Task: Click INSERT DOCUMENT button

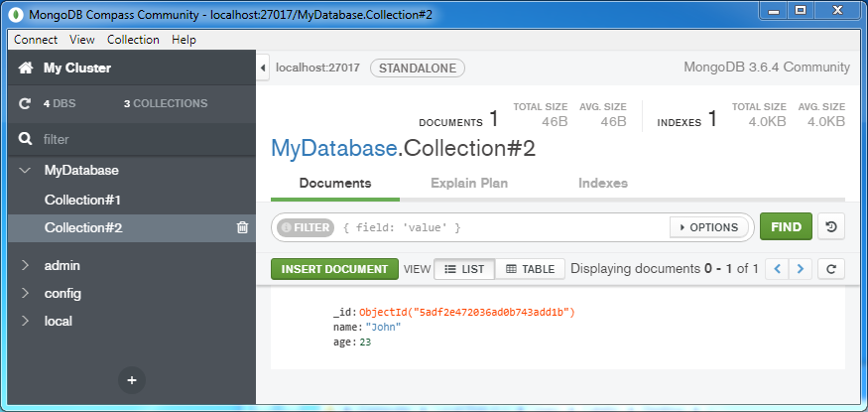Action: point(334,269)
